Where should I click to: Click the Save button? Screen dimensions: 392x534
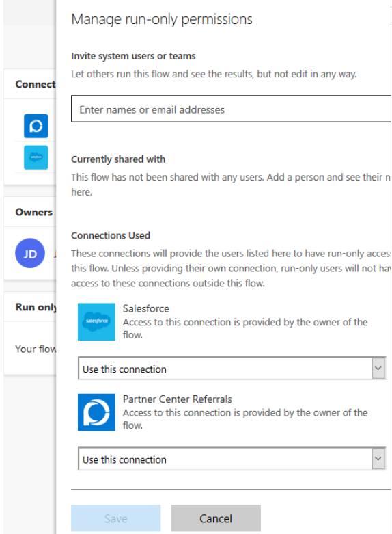(x=115, y=518)
